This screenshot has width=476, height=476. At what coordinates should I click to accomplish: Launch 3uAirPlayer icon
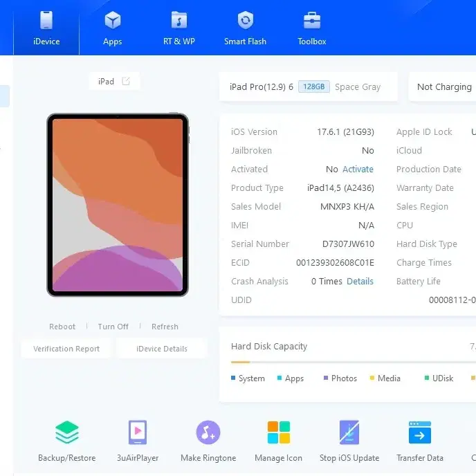point(138,432)
